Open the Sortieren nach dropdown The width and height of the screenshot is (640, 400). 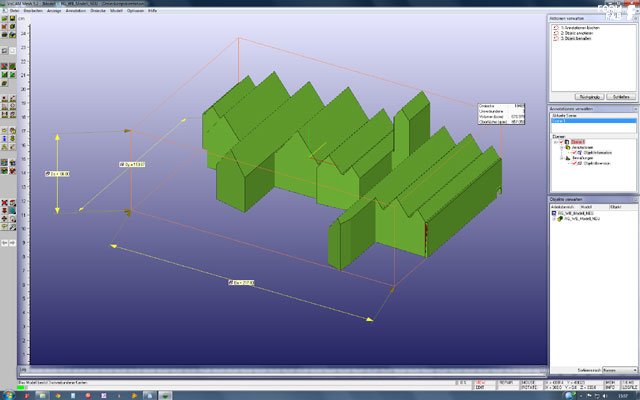click(x=620, y=370)
